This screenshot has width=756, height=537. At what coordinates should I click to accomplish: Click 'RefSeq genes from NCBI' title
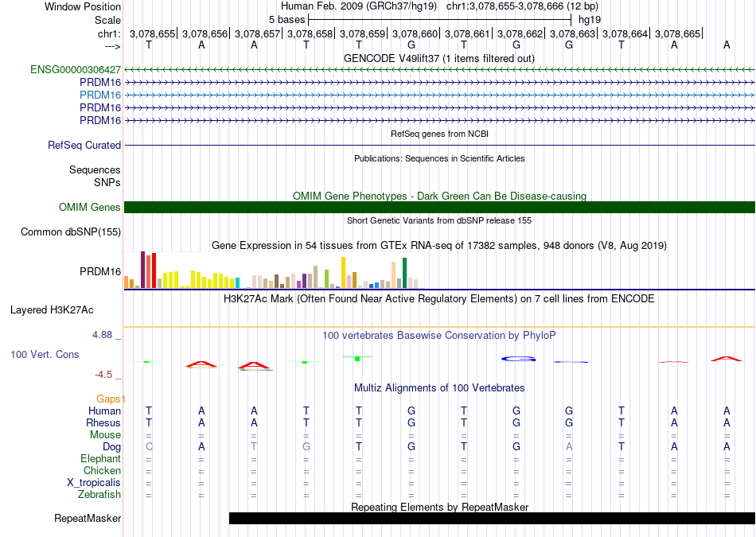(439, 134)
